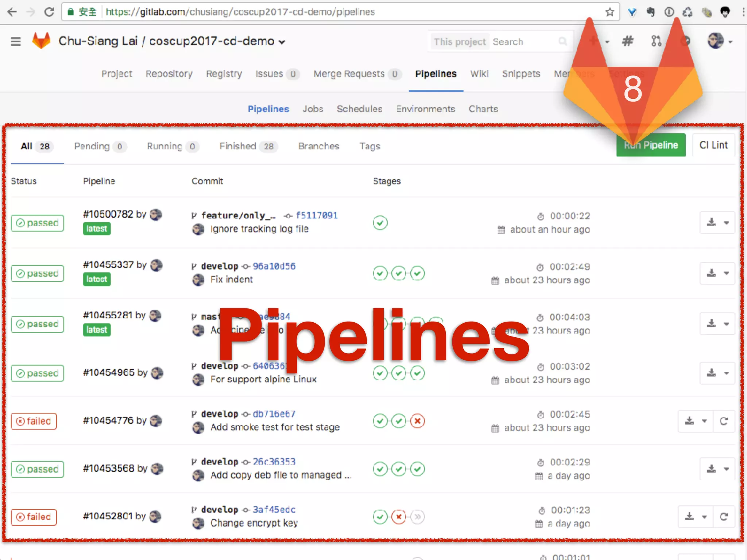Click the Run Pipeline button
747x560 pixels.
(x=651, y=145)
